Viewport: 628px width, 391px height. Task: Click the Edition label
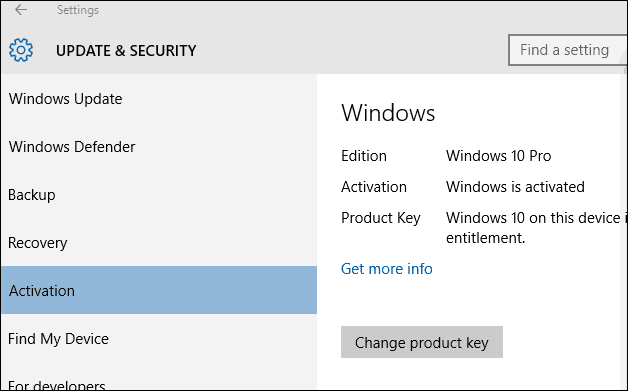364,156
